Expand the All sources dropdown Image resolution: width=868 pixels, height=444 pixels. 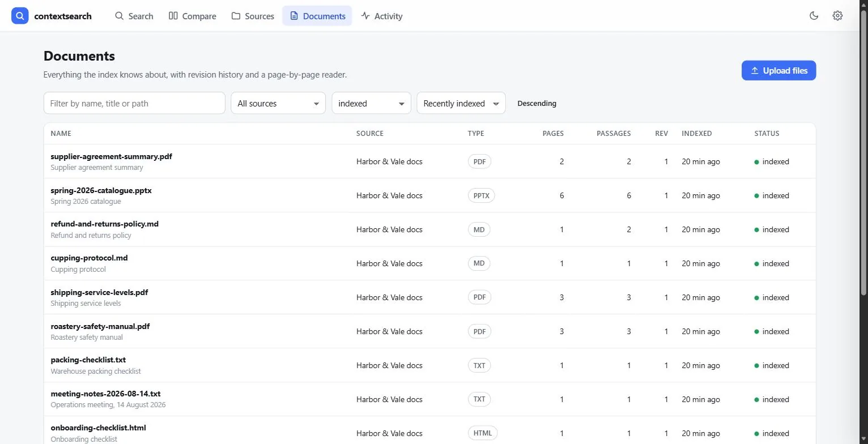tap(278, 103)
